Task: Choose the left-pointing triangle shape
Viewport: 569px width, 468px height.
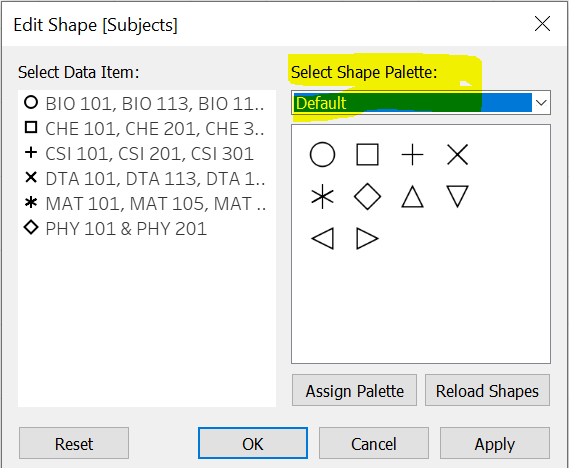Action: point(322,239)
